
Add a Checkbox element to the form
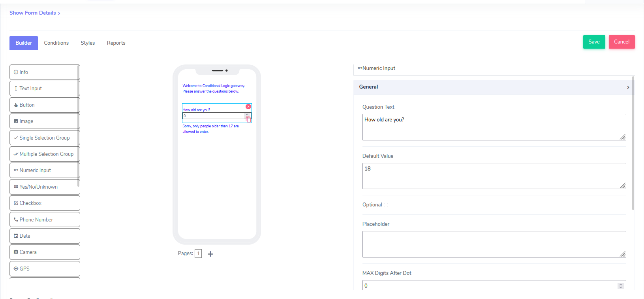click(x=45, y=203)
